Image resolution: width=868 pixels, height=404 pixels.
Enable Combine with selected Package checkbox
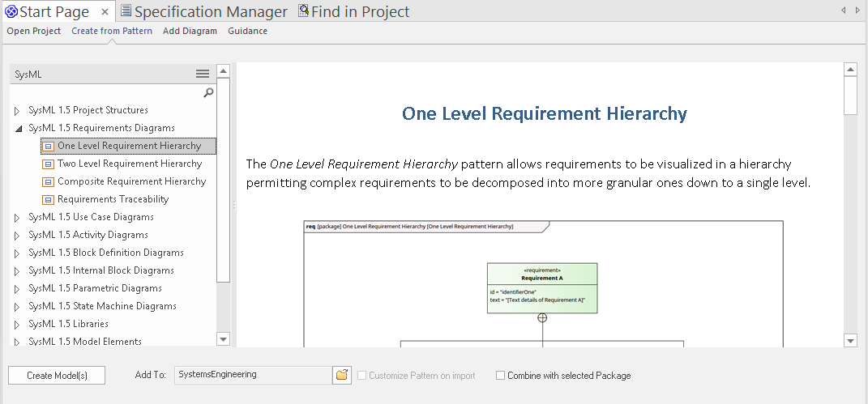point(501,376)
